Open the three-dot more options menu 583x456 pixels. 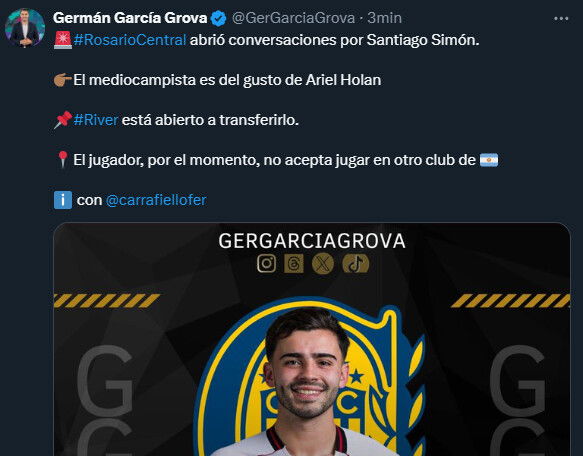pyautogui.click(x=561, y=18)
